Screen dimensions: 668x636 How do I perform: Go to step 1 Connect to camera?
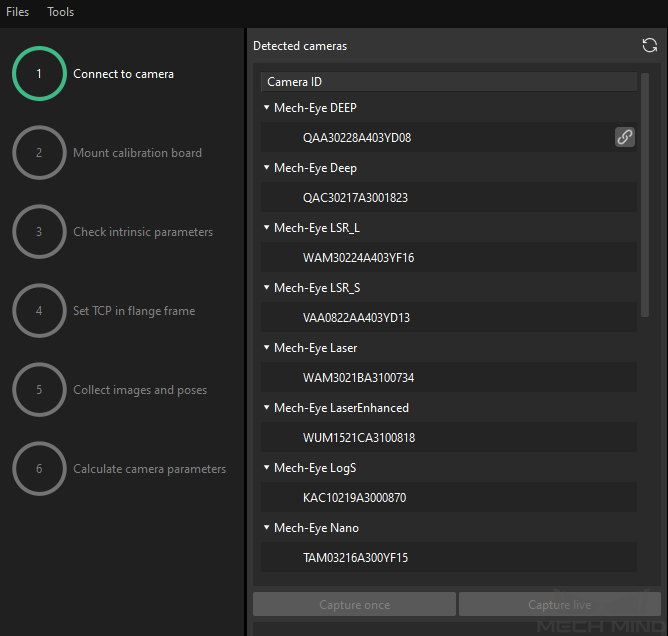pyautogui.click(x=93, y=74)
